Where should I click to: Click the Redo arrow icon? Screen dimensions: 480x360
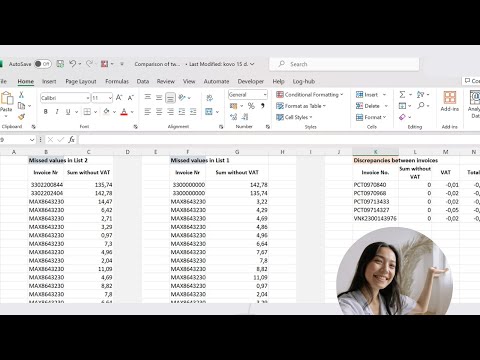pos(89,64)
